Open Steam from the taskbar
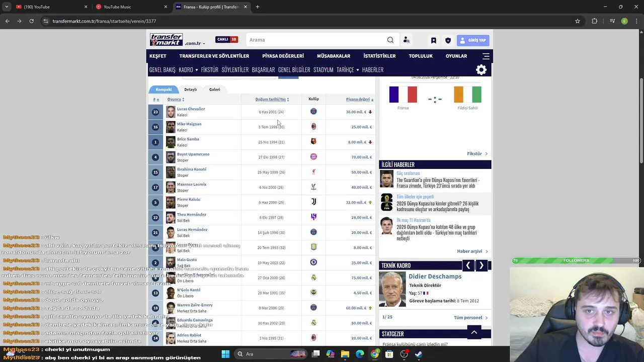 pyautogui.click(x=419, y=354)
